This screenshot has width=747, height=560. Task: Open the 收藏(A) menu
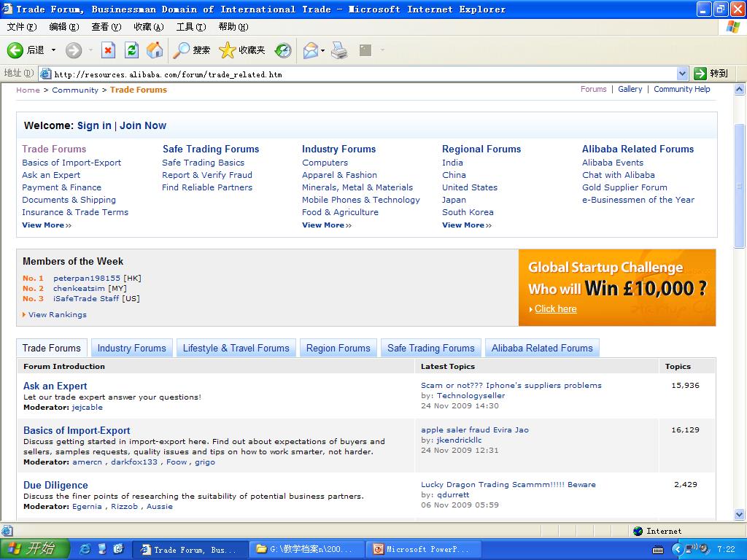tap(149, 27)
